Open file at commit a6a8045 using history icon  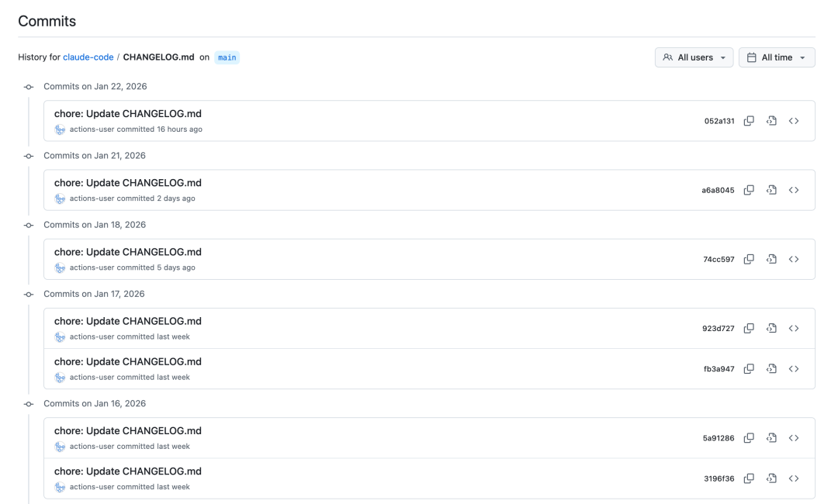pyautogui.click(x=771, y=190)
